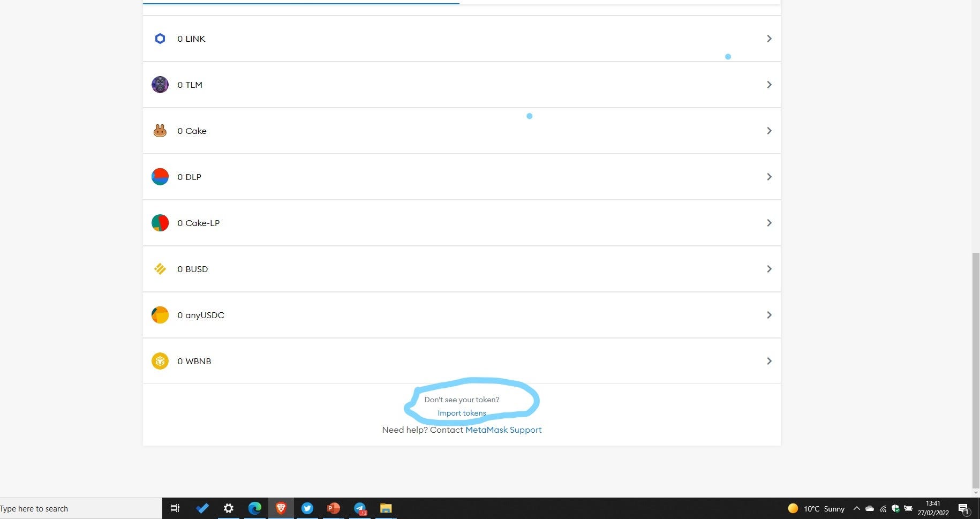
Task: Click the page vertical scrollbar thumb
Action: pos(976,370)
